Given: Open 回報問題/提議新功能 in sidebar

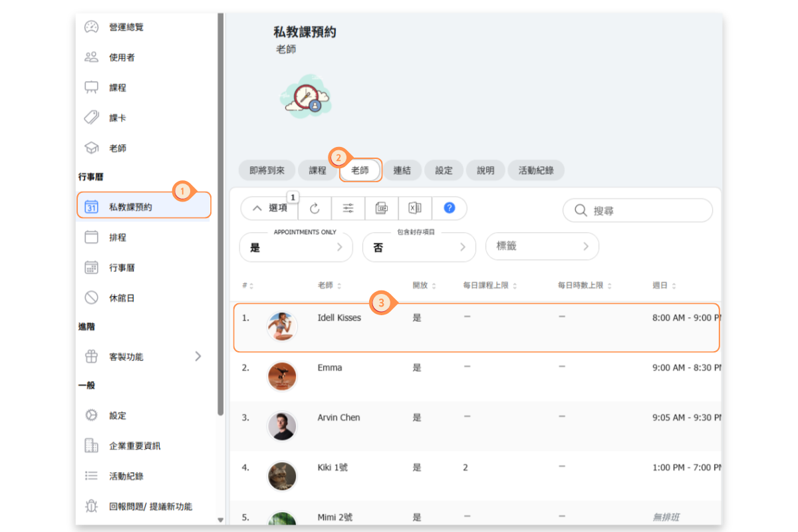Looking at the screenshot, I should 150,507.
